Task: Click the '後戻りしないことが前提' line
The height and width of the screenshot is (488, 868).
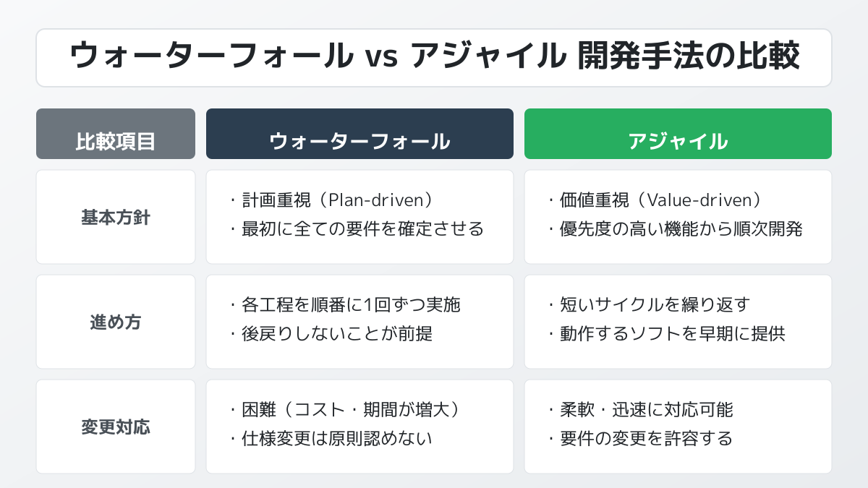Action: click(x=335, y=334)
